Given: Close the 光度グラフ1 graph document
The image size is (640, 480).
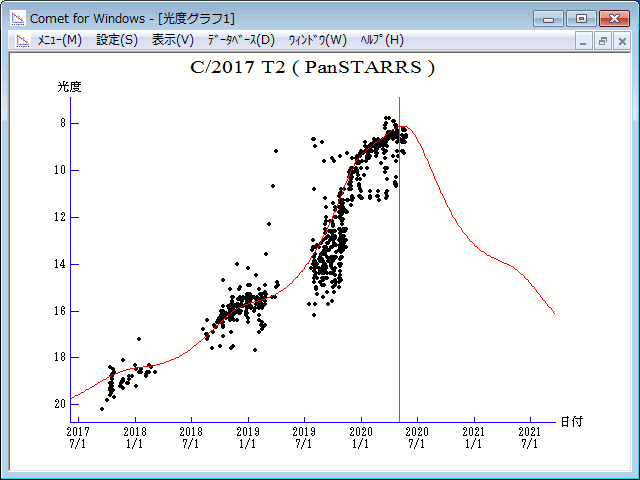Looking at the screenshot, I should coord(621,41).
